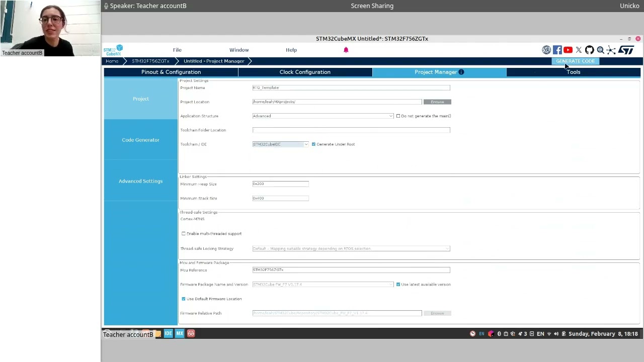
Task: Click the Project Manager info icon
Action: [x=461, y=72]
